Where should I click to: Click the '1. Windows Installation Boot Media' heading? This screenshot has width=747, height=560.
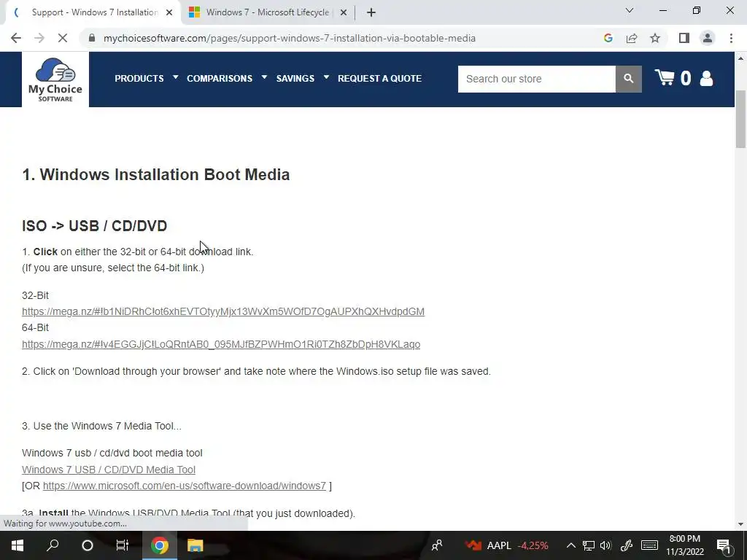pos(156,175)
